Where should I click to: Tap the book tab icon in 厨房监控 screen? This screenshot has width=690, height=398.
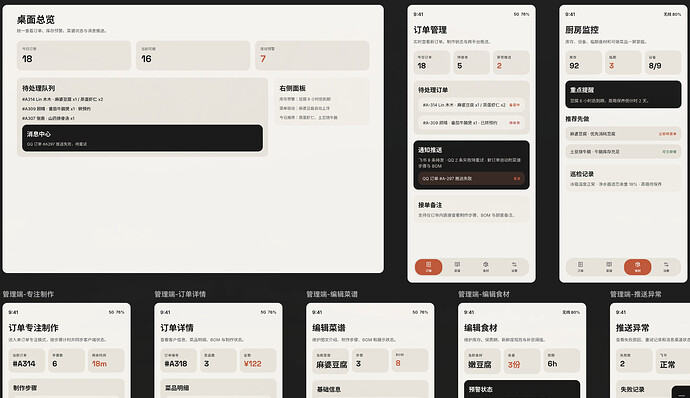coord(609,267)
